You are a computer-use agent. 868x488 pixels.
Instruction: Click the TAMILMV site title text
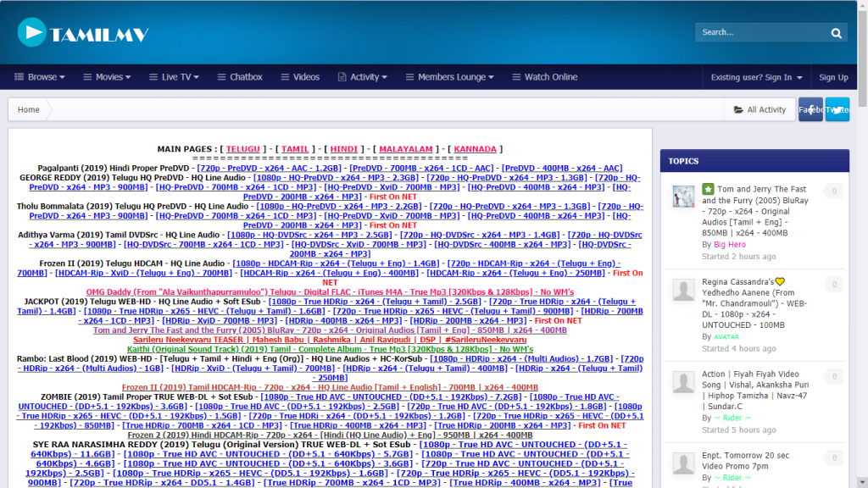[x=99, y=35]
